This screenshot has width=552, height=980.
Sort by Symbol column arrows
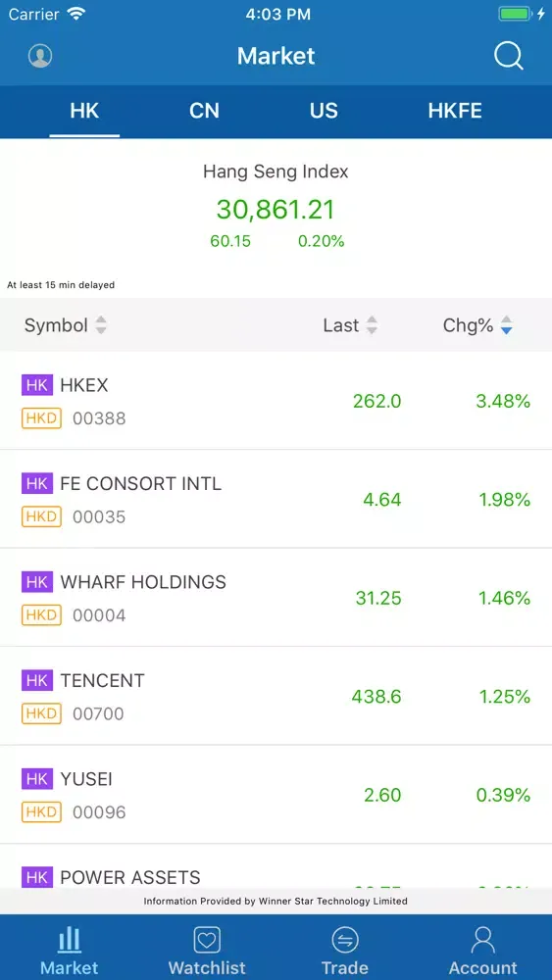101,325
